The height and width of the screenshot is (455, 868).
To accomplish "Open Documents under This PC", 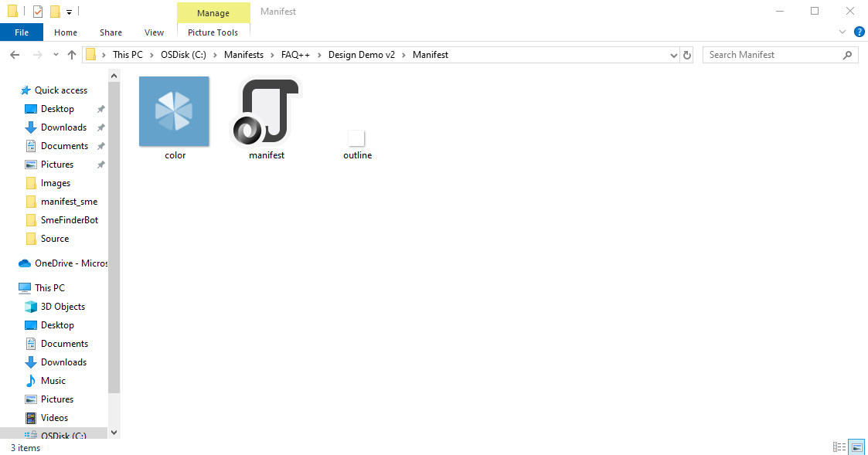I will coord(64,344).
